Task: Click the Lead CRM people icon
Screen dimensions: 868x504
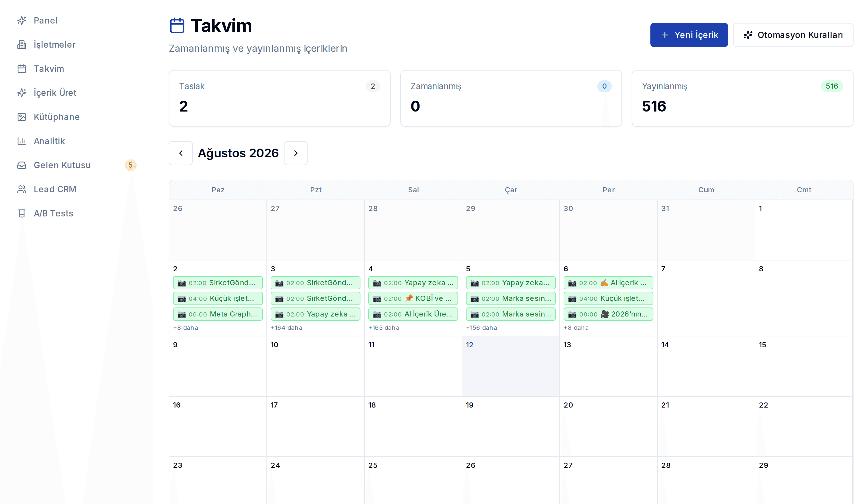Action: click(22, 189)
